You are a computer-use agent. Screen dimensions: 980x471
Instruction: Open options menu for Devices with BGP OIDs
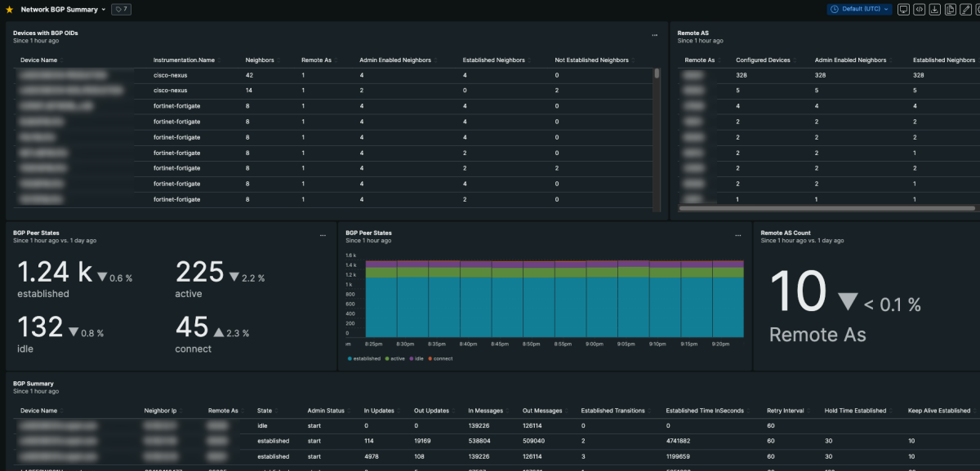coord(654,36)
